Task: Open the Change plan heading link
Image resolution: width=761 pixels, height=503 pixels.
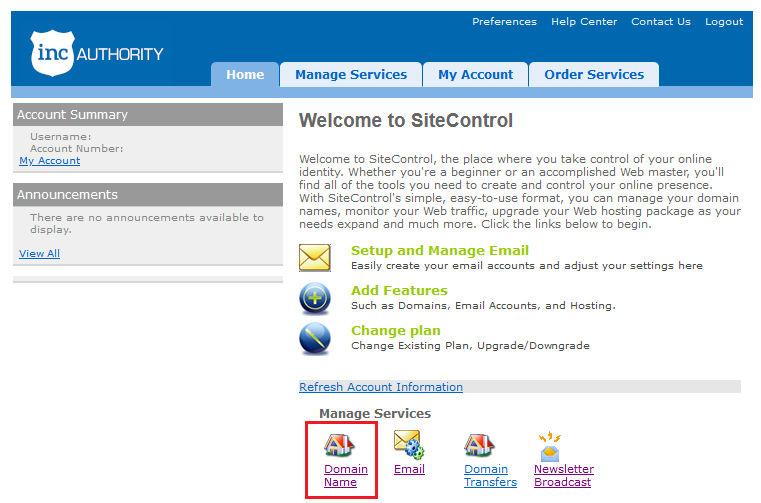Action: 396,331
